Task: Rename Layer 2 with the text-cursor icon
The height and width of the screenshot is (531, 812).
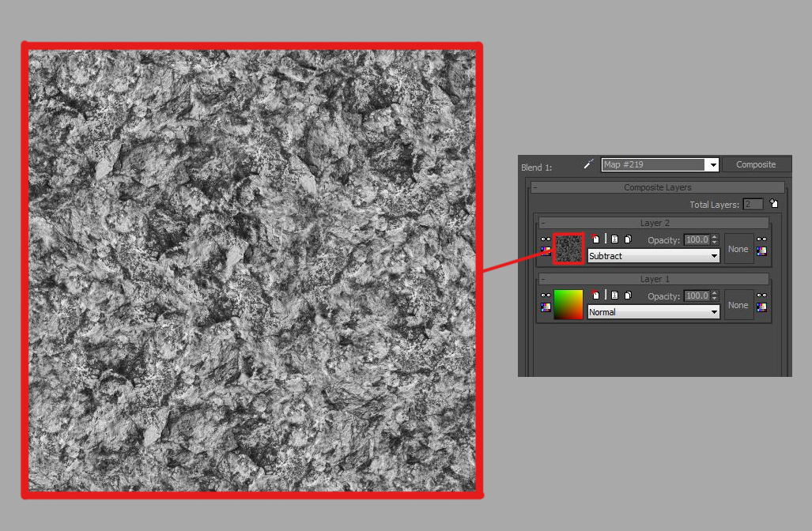Action: click(614, 239)
